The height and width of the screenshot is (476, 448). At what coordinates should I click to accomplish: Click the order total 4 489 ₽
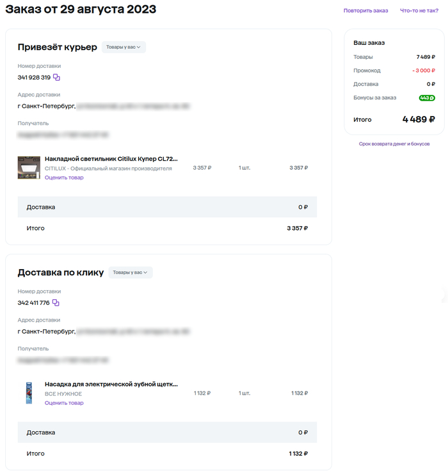click(419, 119)
